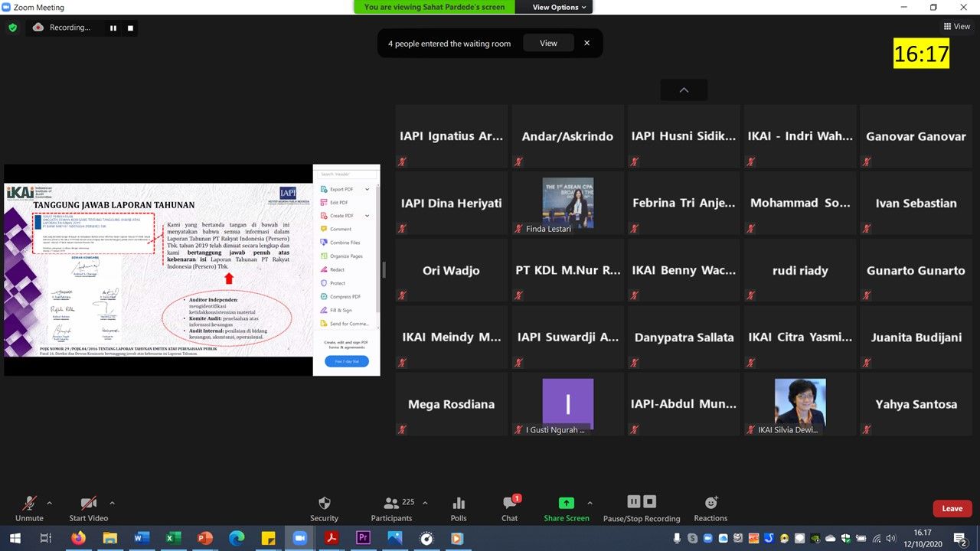Open PowerPoint from taskbar
The width and height of the screenshot is (980, 551).
coord(205,538)
